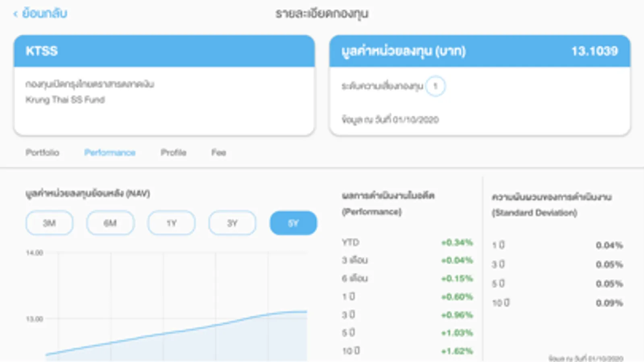Select the Performance tab
This screenshot has height=362, width=644.
tap(110, 152)
